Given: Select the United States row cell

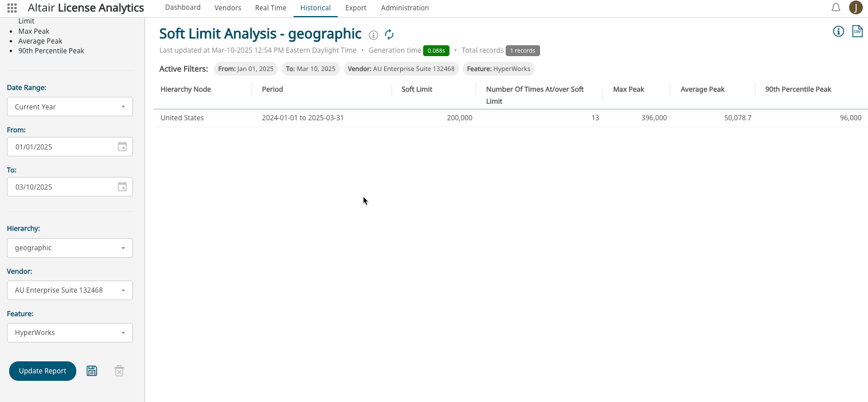Looking at the screenshot, I should (182, 118).
